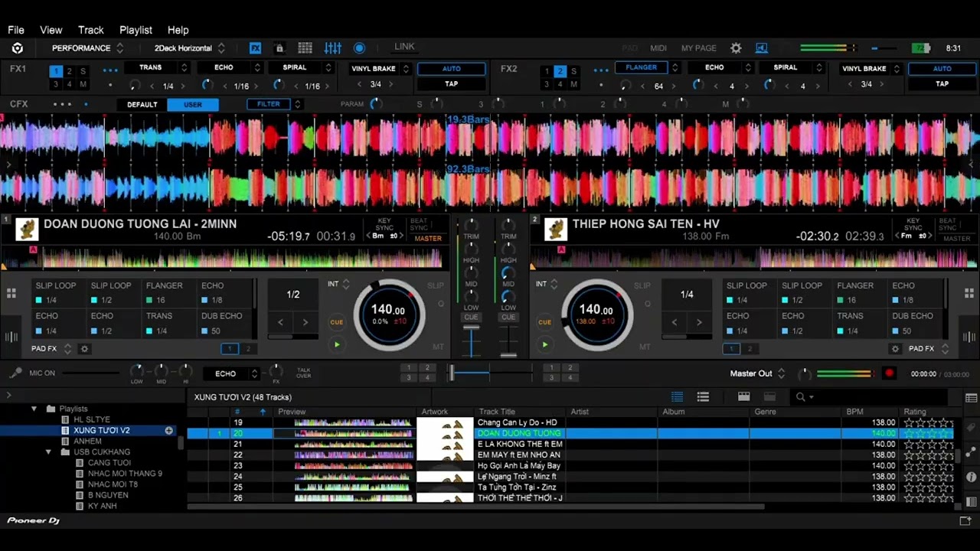980x551 pixels.
Task: Toggle MIC ON switch
Action: (x=42, y=373)
